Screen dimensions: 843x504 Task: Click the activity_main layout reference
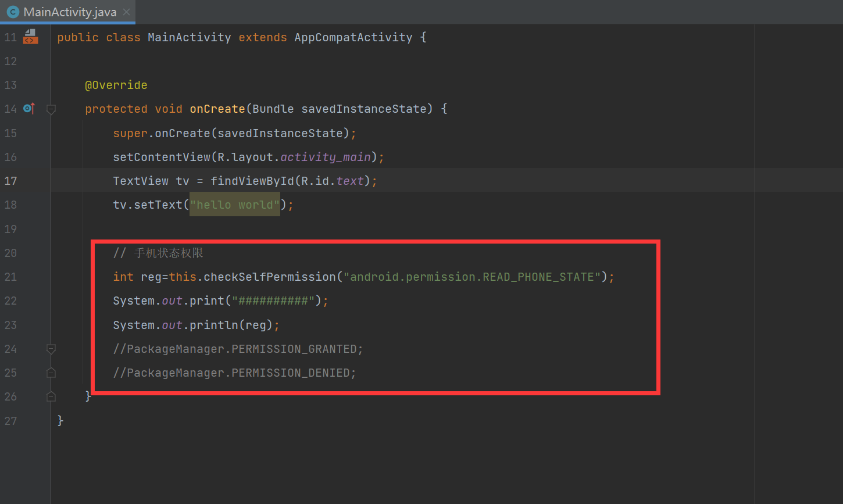326,157
